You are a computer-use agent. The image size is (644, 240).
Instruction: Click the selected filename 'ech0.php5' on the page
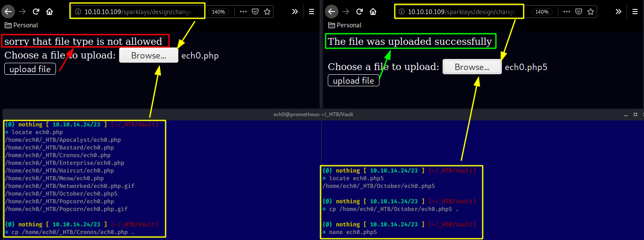[526, 67]
